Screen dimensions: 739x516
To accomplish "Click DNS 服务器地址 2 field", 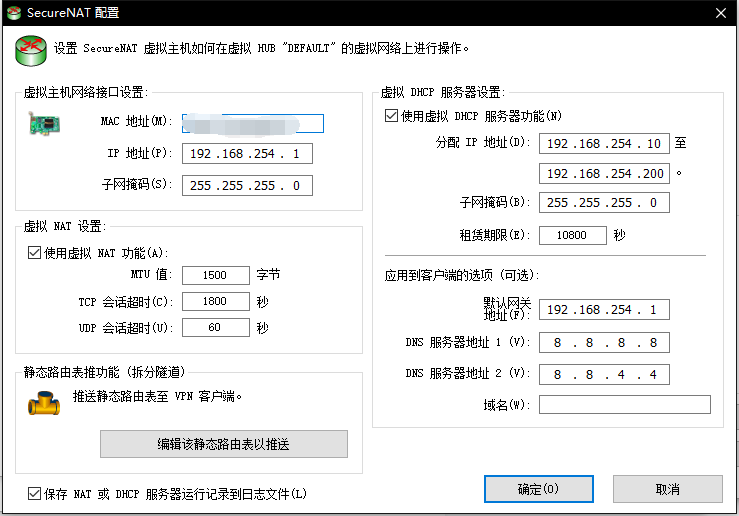I will click(x=604, y=375).
